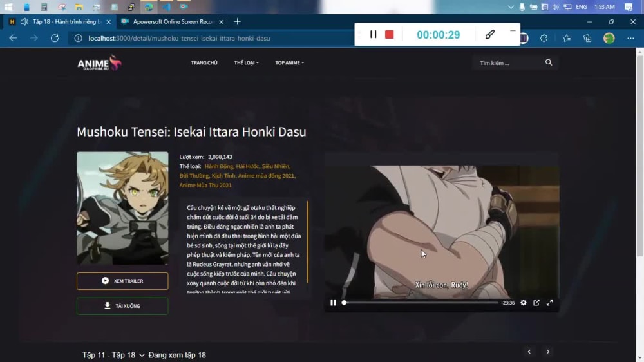Screen dimensions: 644x362
Task: Open the recorder's annotation brush tool
Action: pos(489,35)
